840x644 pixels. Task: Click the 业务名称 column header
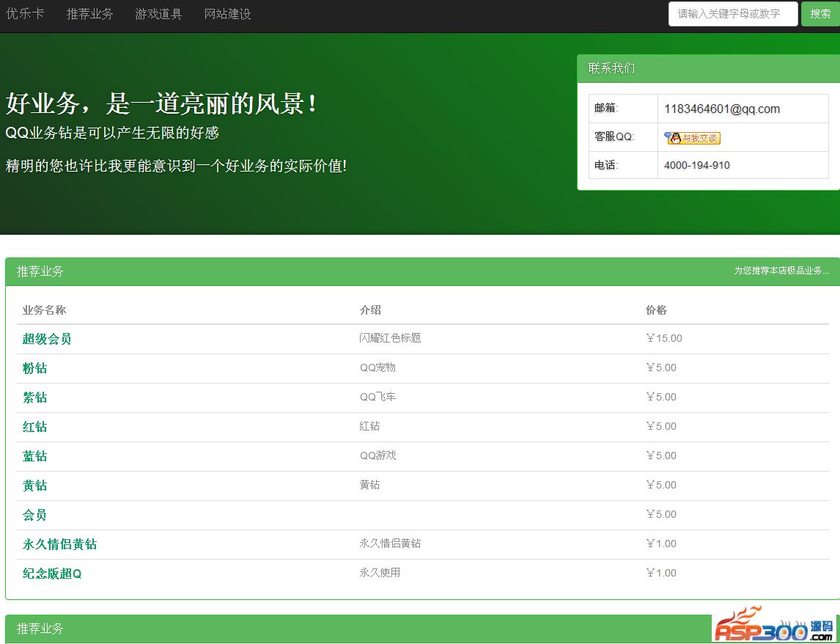point(45,310)
